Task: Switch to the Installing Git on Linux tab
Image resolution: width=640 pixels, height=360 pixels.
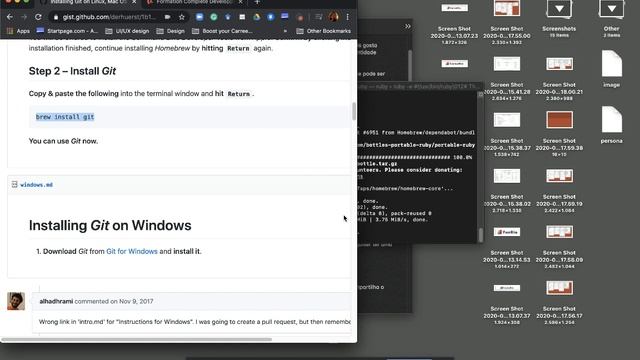Action: pos(88,2)
